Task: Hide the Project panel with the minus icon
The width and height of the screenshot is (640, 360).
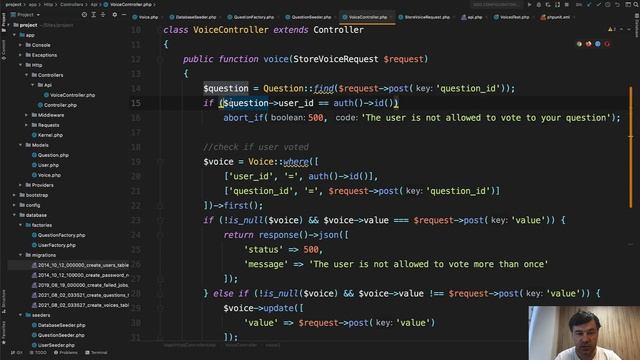Action: (x=124, y=15)
